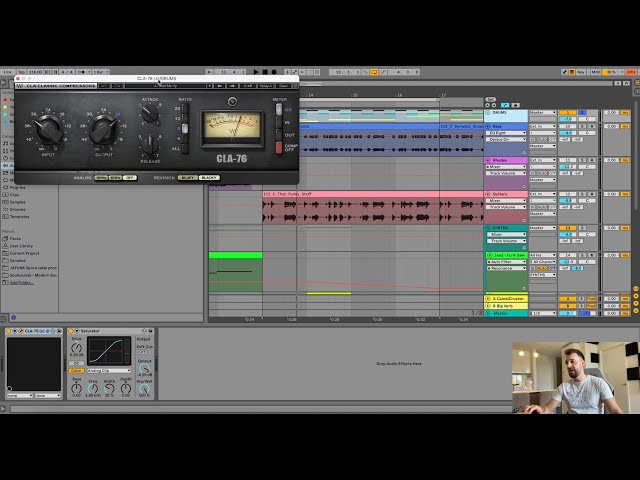Stop playback with the transport Stop button

tap(265, 72)
